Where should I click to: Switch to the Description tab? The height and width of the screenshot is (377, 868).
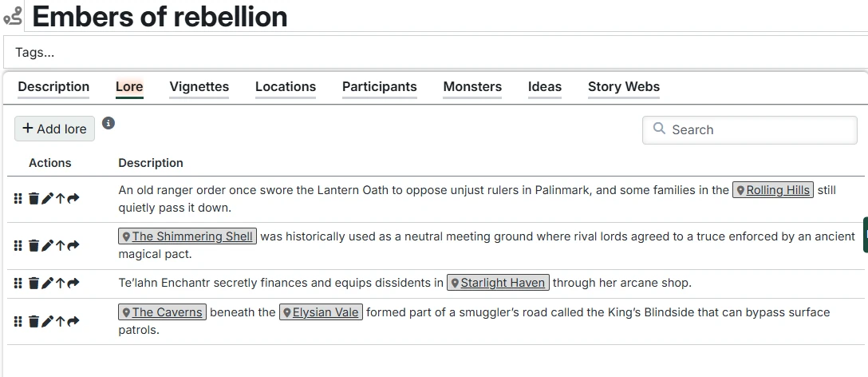coord(53,87)
